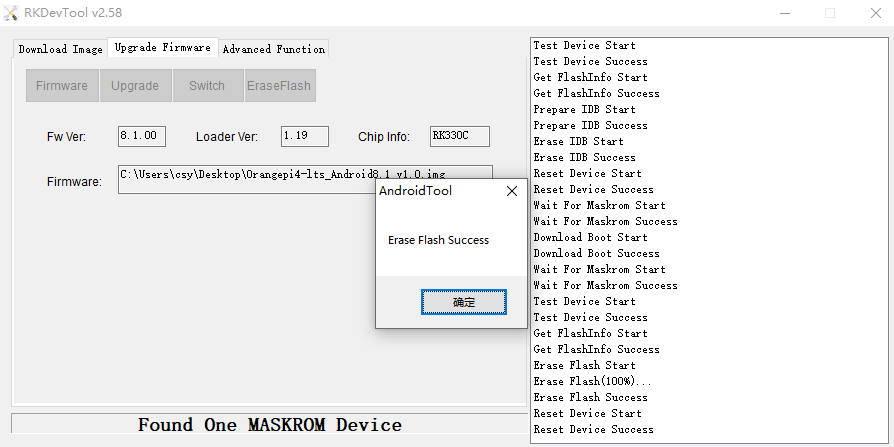Click the Firmware button
The width and height of the screenshot is (894, 447).
click(62, 86)
